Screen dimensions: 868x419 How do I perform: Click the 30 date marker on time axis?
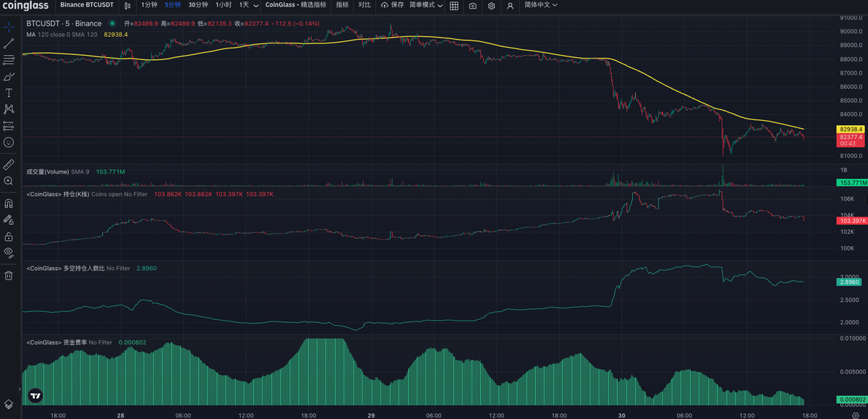622,415
